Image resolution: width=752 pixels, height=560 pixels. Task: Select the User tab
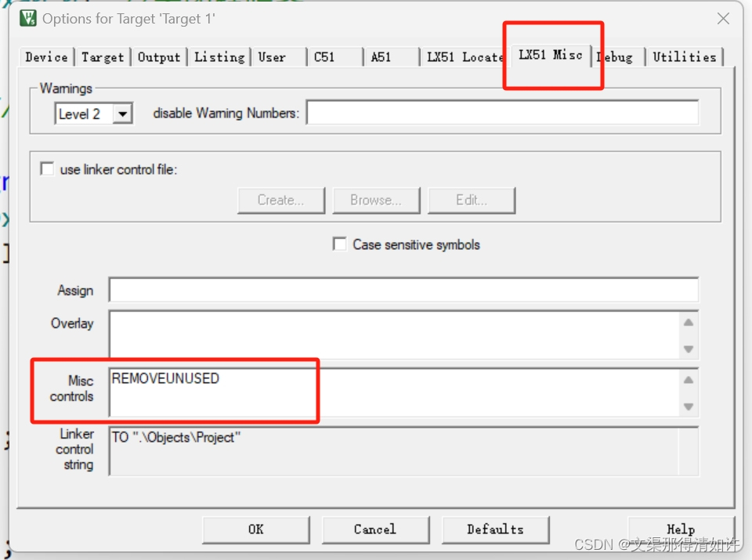(x=279, y=57)
